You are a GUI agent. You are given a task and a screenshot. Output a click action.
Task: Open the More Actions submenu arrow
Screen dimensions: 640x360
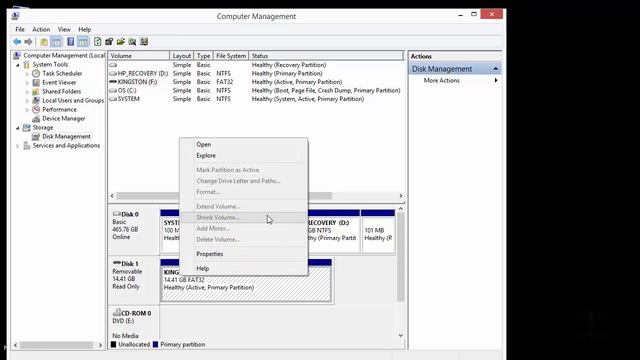[496, 80]
